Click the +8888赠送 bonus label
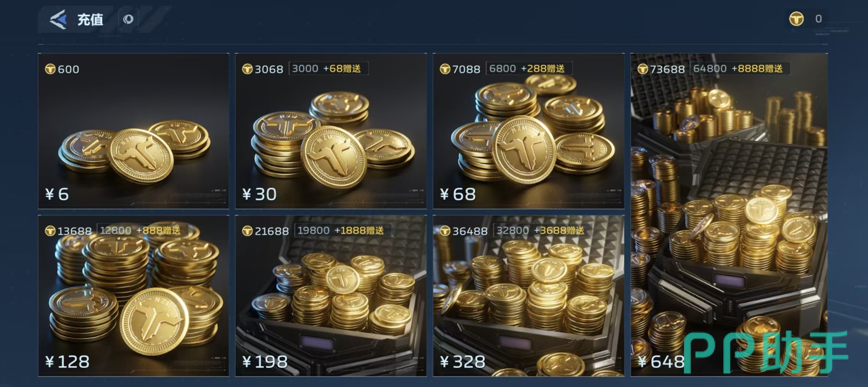The width and height of the screenshot is (868, 387). (x=757, y=68)
